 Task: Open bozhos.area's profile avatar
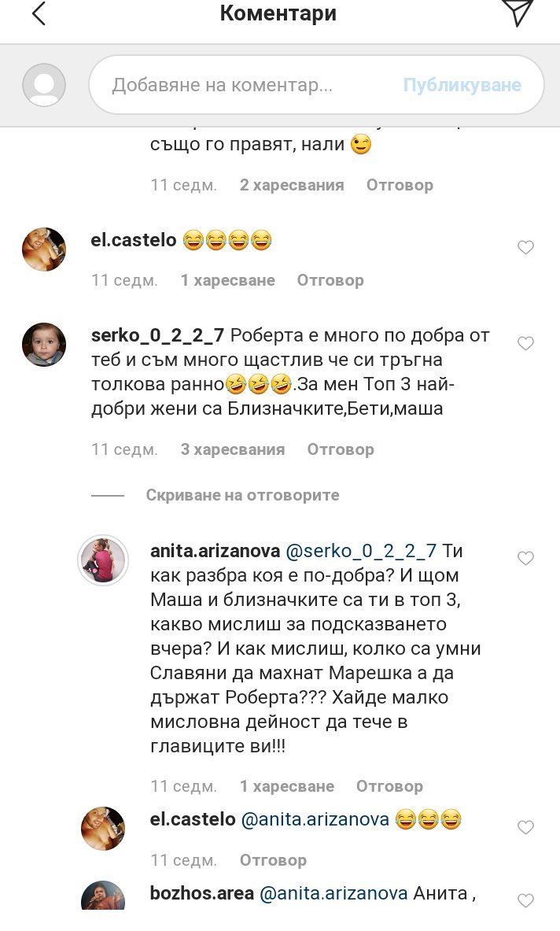coord(103,896)
